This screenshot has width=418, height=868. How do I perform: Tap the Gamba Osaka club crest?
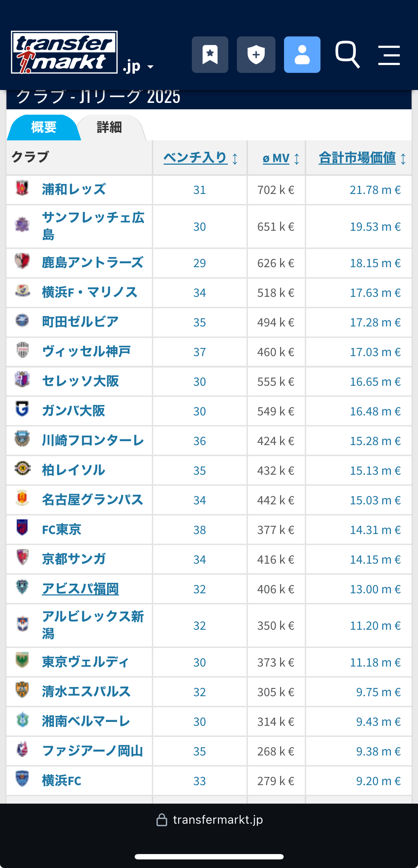click(x=22, y=409)
